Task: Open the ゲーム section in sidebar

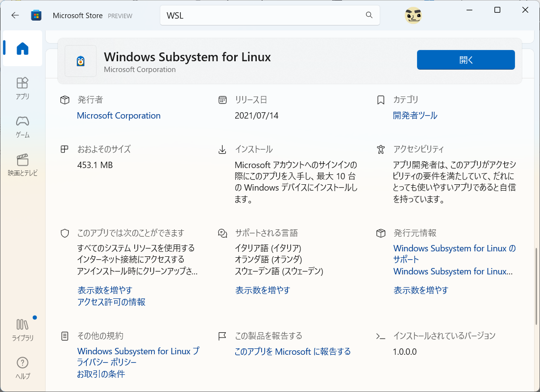Action: (23, 127)
